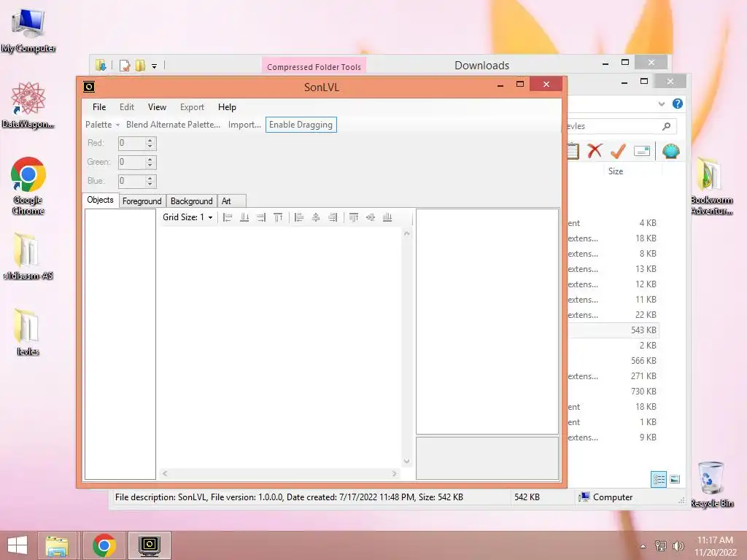This screenshot has height=560, width=747.
Task: Select the levles folder on desktop
Action: (28, 332)
